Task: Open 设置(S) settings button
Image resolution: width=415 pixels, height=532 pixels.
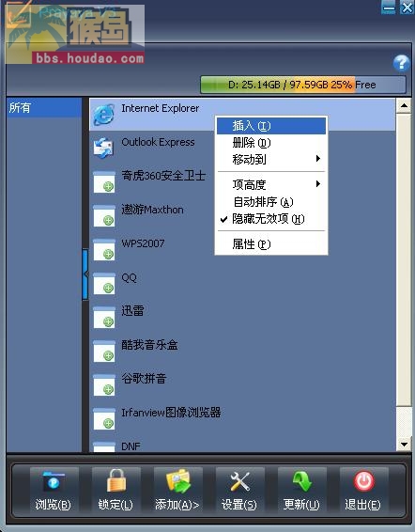Action: pyautogui.click(x=239, y=490)
